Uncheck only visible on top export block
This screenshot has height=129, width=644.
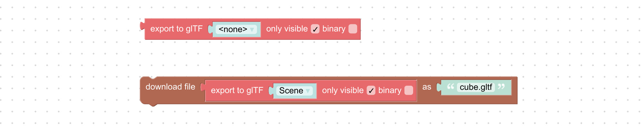click(315, 29)
